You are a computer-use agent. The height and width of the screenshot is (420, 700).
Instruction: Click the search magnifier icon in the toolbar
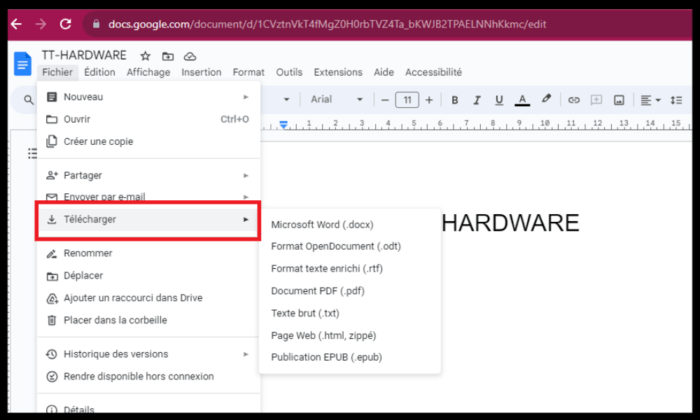pyautogui.click(x=29, y=100)
